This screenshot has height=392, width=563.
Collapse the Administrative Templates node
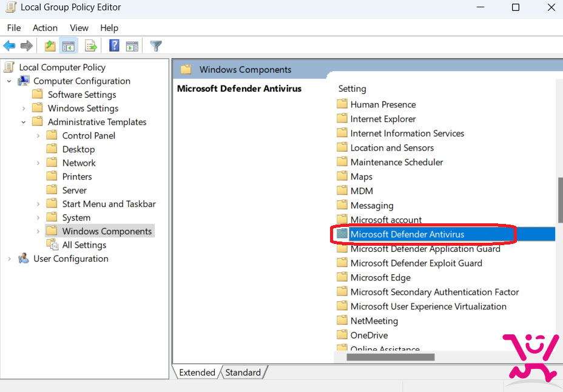coord(24,122)
